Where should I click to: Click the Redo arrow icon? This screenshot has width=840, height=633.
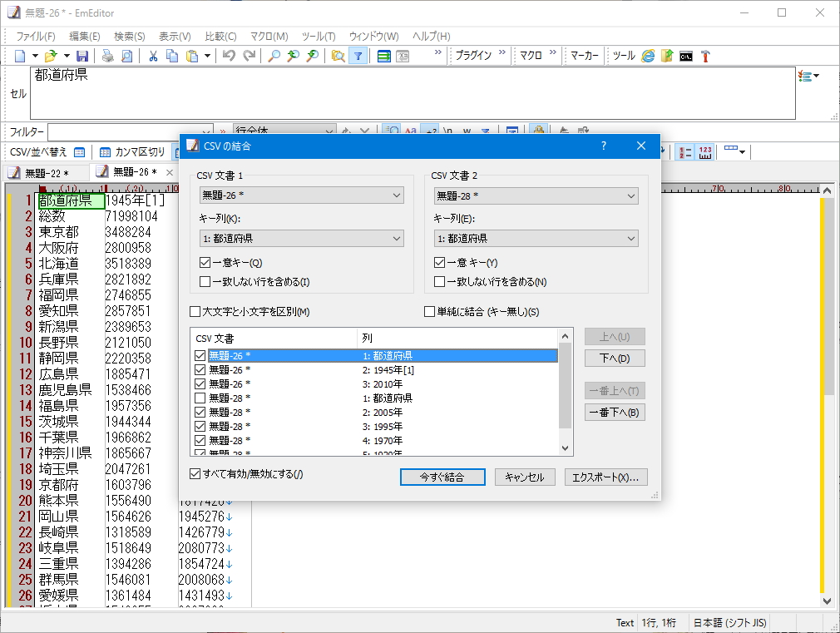(249, 56)
